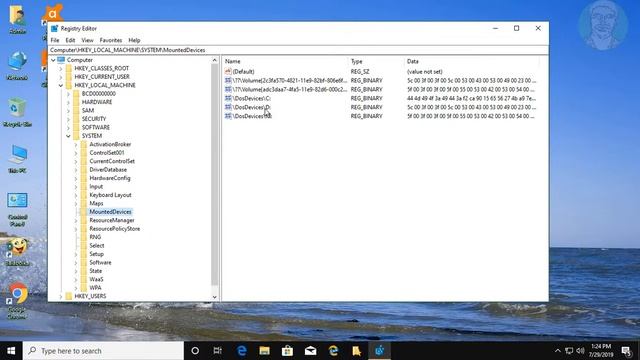Click the (Default) string value icon
640x360 pixels.
click(x=228, y=71)
